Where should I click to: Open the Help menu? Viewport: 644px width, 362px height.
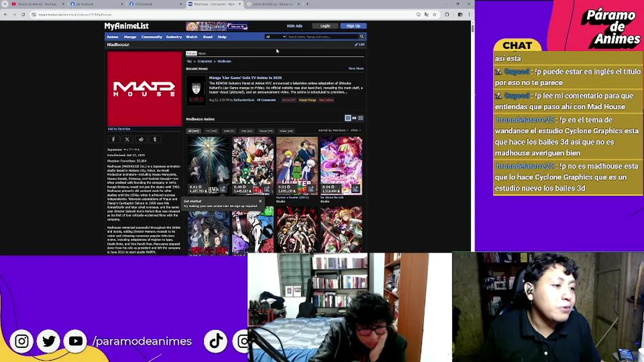click(222, 37)
